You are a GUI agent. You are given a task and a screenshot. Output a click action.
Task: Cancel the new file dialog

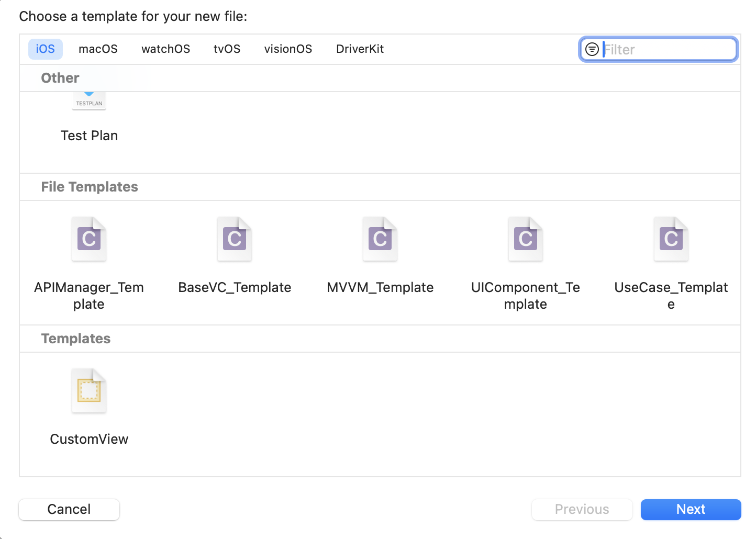pos(69,509)
